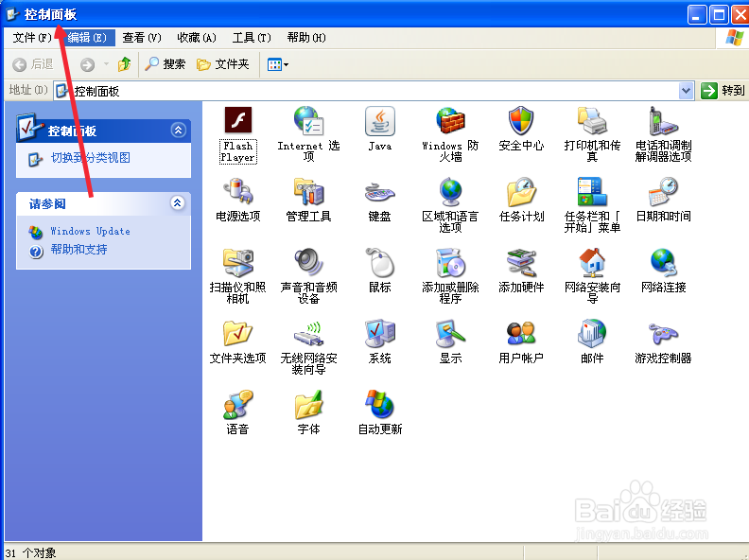Open 管理工具 icon
Image resolution: width=749 pixels, height=560 pixels.
pyautogui.click(x=308, y=191)
